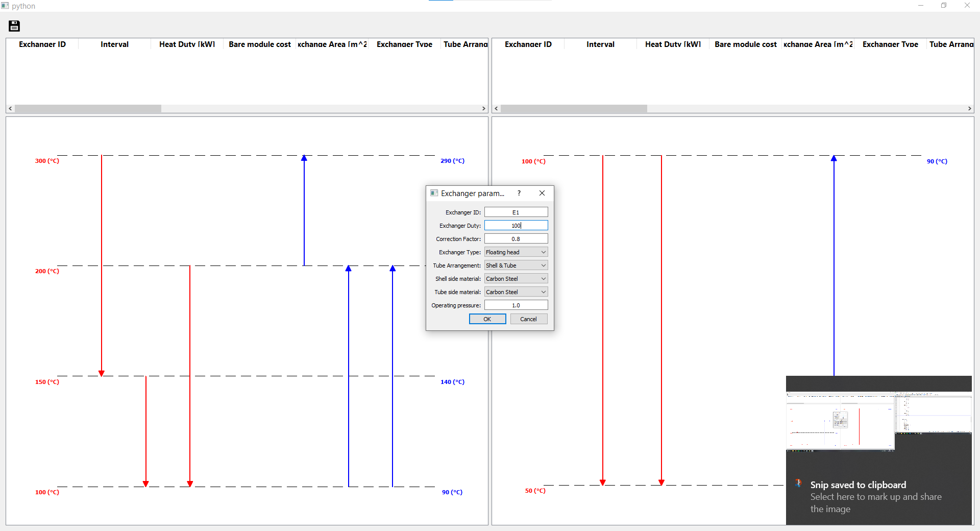Click right table Bare module cost header

746,44
